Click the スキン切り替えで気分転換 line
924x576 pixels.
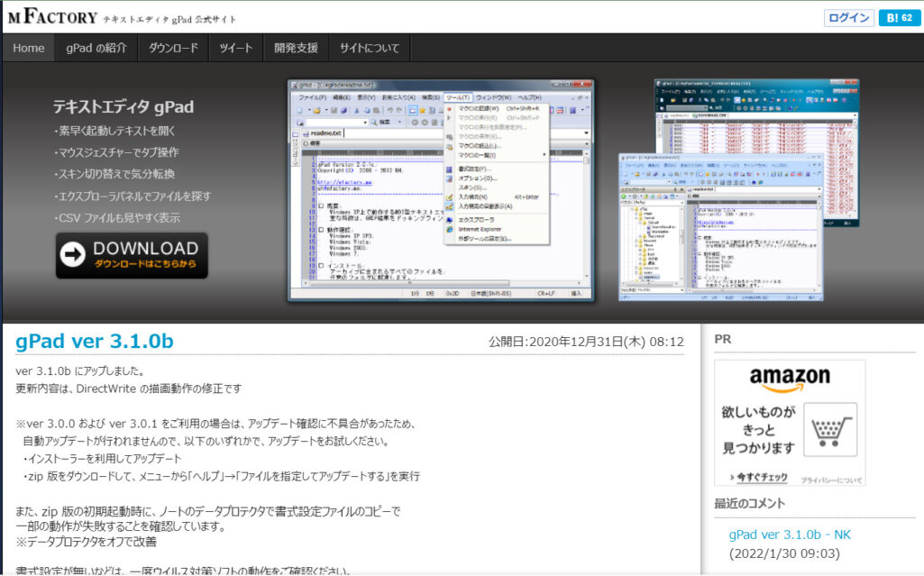coord(114,174)
